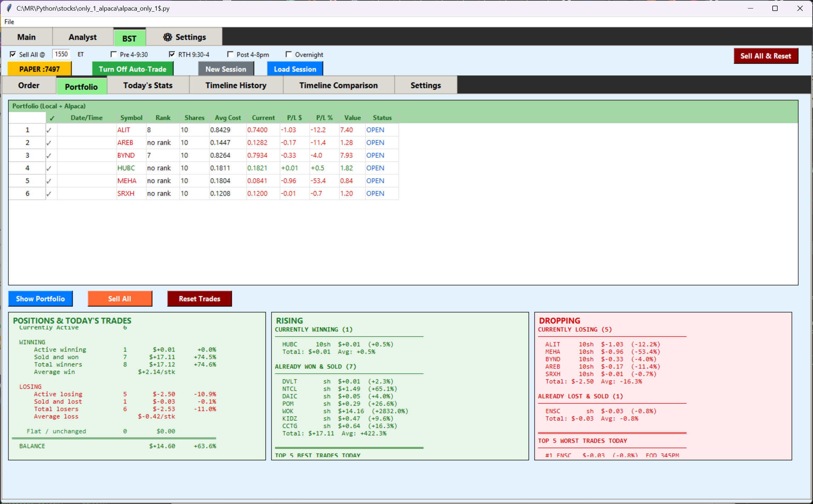Image resolution: width=813 pixels, height=504 pixels.
Task: Sort by the P/L % column header
Action: tap(324, 118)
